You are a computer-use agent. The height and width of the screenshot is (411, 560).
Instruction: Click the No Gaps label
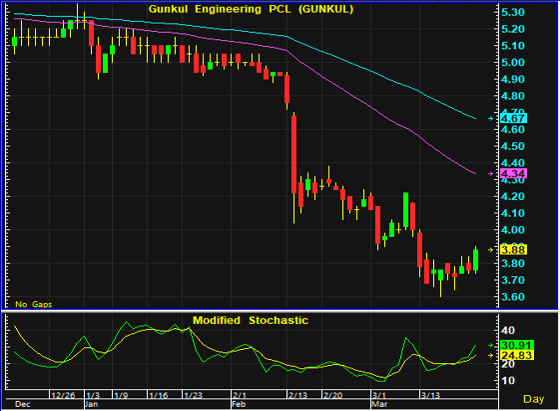pyautogui.click(x=34, y=304)
